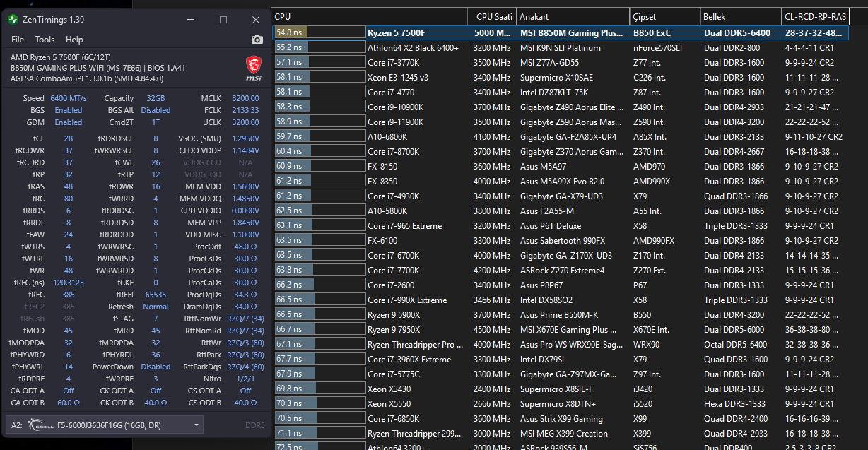Click the 66.7 ns latency bar

319,329
